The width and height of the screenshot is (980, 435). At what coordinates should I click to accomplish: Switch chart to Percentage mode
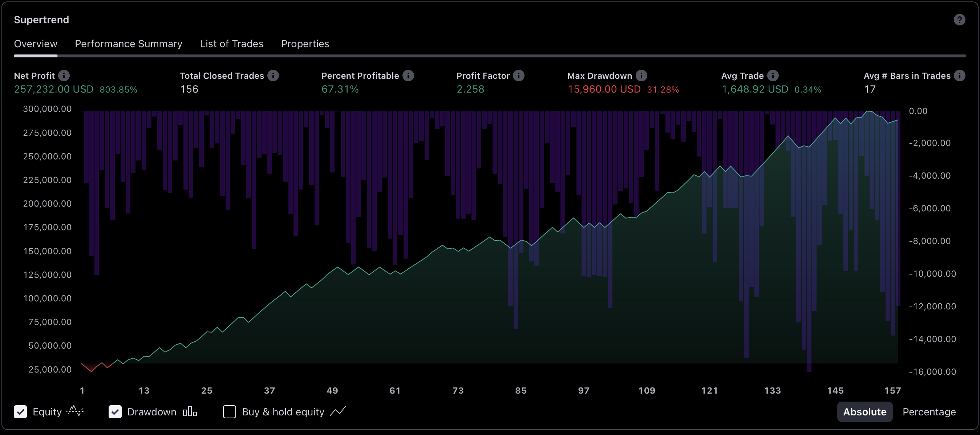pyautogui.click(x=929, y=412)
